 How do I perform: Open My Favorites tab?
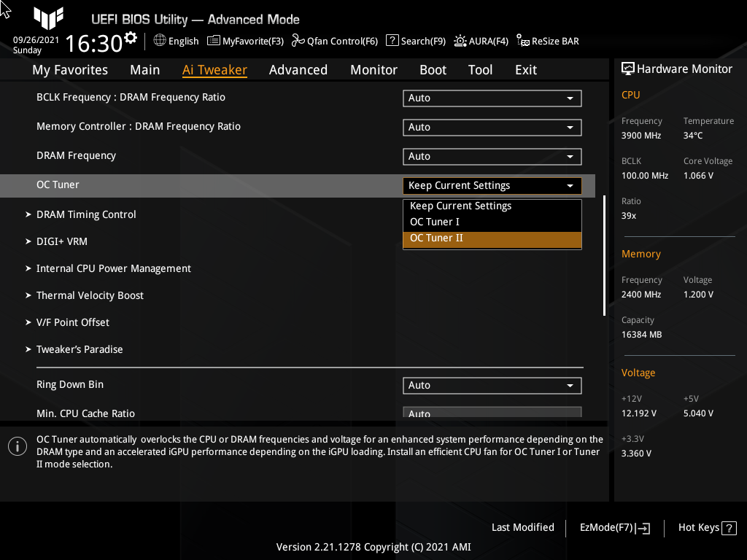point(70,69)
